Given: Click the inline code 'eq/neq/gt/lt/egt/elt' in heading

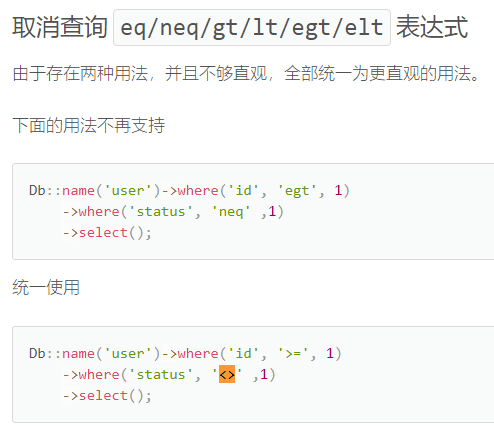Looking at the screenshot, I should (x=252, y=27).
